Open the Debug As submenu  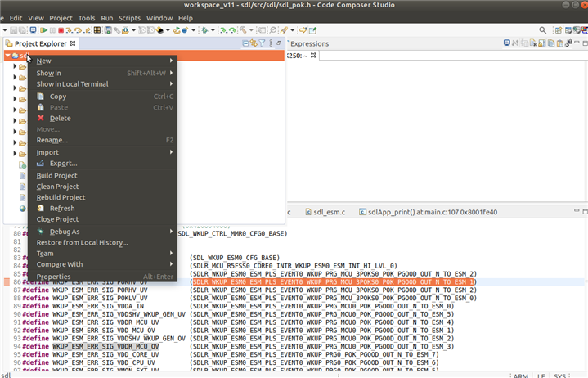[x=102, y=232]
